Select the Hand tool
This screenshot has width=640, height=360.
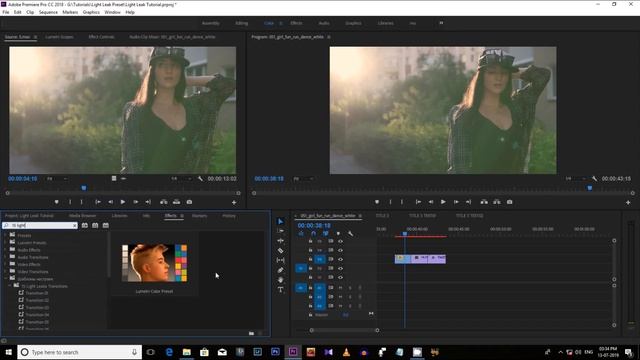[280, 280]
